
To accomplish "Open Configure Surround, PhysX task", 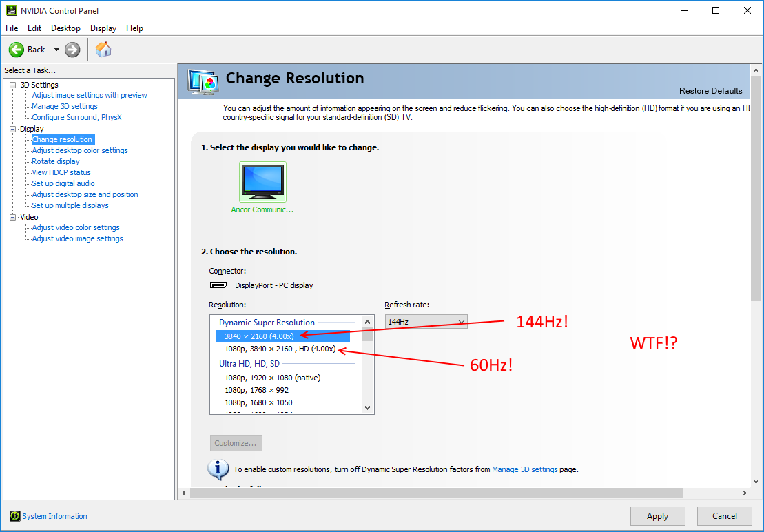I will click(x=77, y=117).
